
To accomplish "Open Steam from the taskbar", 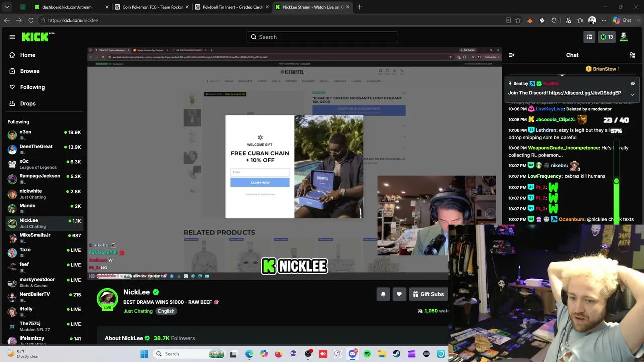I will coord(396,354).
